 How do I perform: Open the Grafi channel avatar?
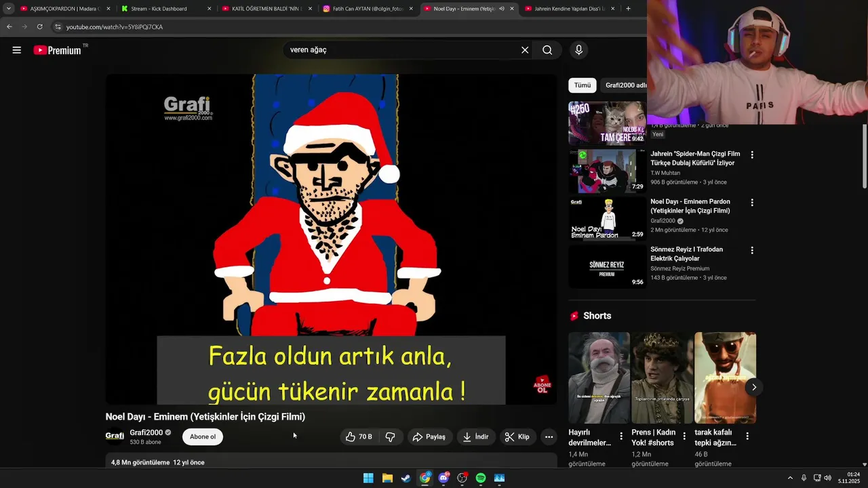click(115, 436)
